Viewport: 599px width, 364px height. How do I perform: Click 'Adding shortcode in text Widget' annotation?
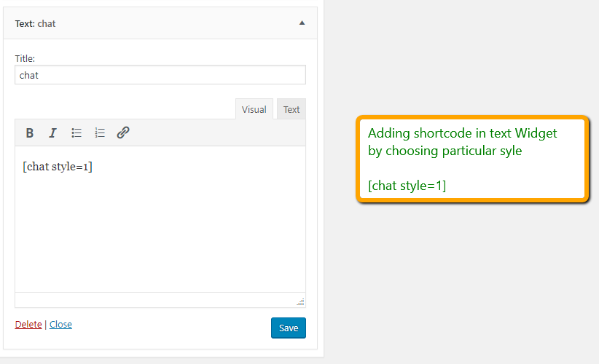(462, 133)
